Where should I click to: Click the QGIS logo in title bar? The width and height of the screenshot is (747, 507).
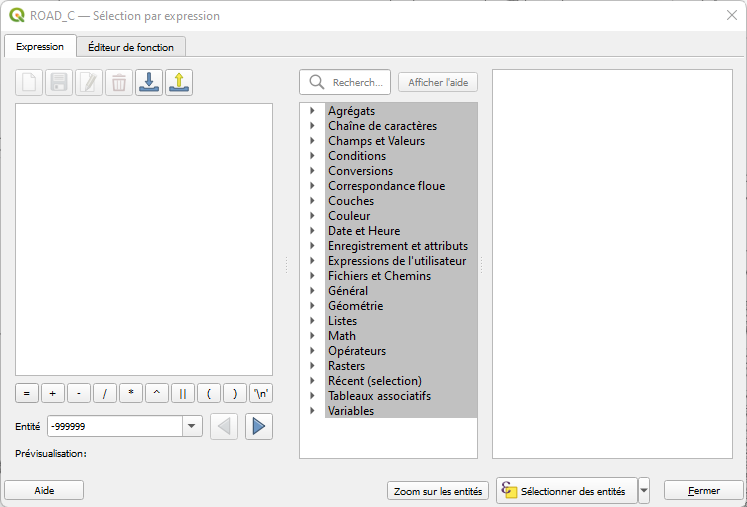pos(17,15)
